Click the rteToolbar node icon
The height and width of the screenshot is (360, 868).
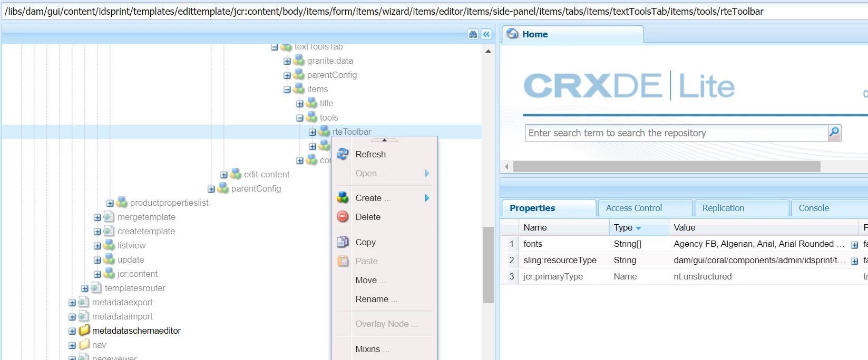(x=324, y=131)
